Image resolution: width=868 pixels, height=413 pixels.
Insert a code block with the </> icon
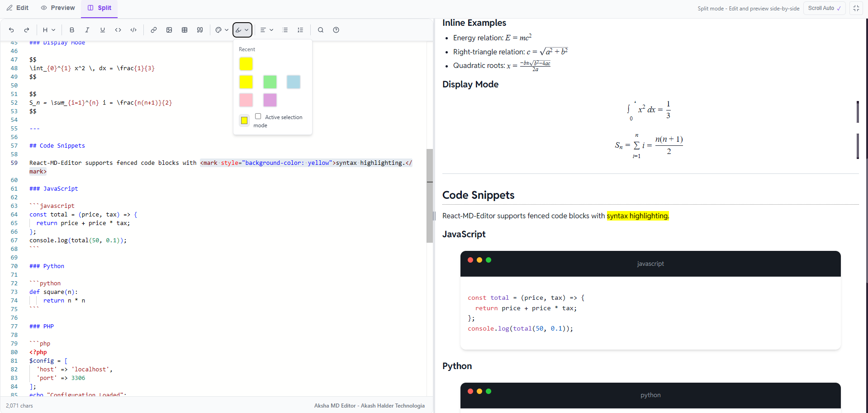(133, 30)
